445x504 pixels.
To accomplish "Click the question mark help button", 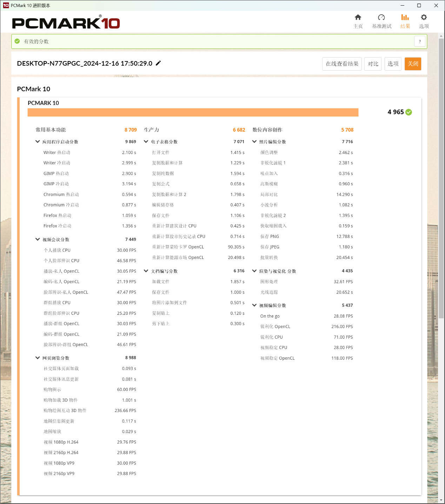I will click(x=420, y=41).
